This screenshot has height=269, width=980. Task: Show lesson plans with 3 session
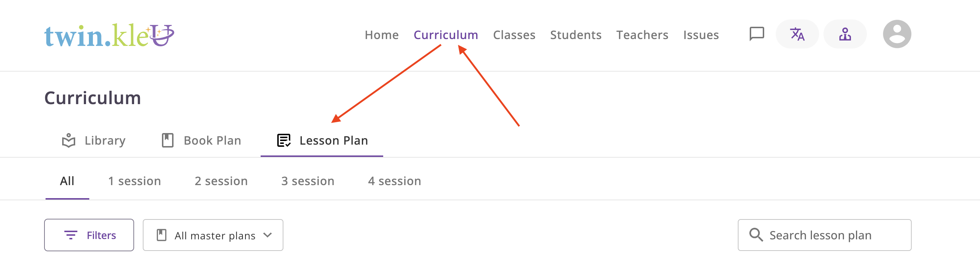click(307, 181)
